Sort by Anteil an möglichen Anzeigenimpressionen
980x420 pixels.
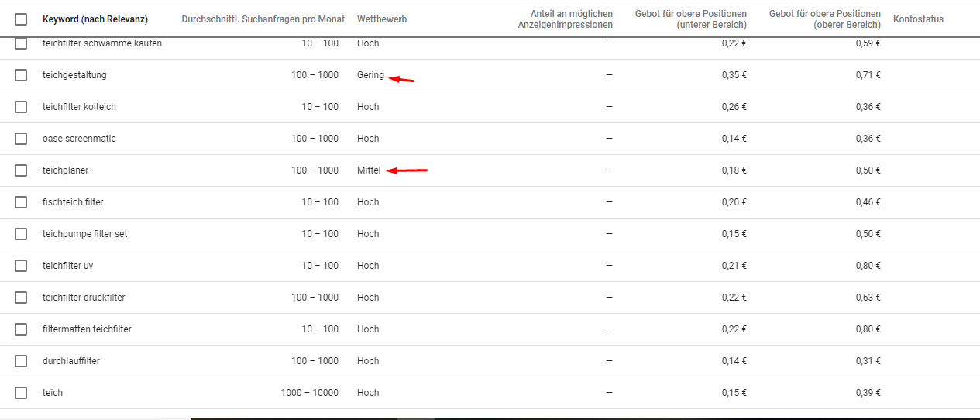(566, 19)
